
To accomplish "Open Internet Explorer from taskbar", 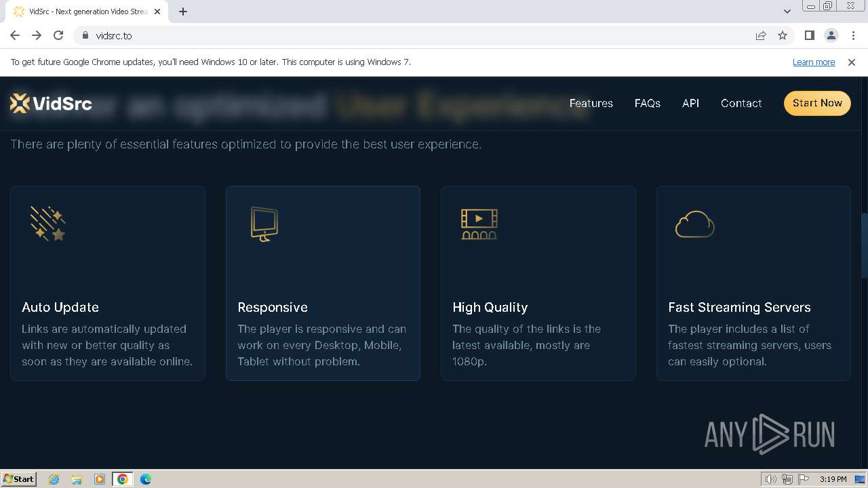I will tap(54, 479).
